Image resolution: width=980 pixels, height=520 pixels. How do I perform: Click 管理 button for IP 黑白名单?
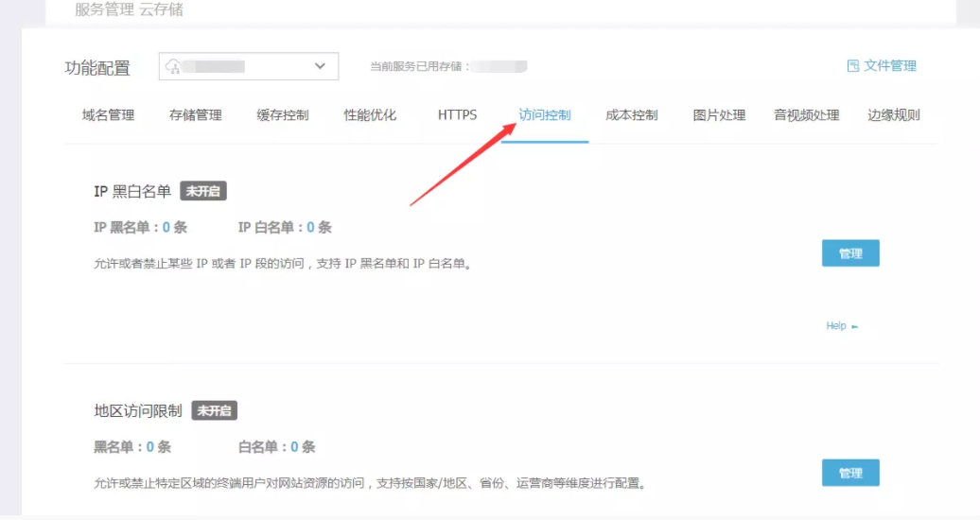point(850,253)
